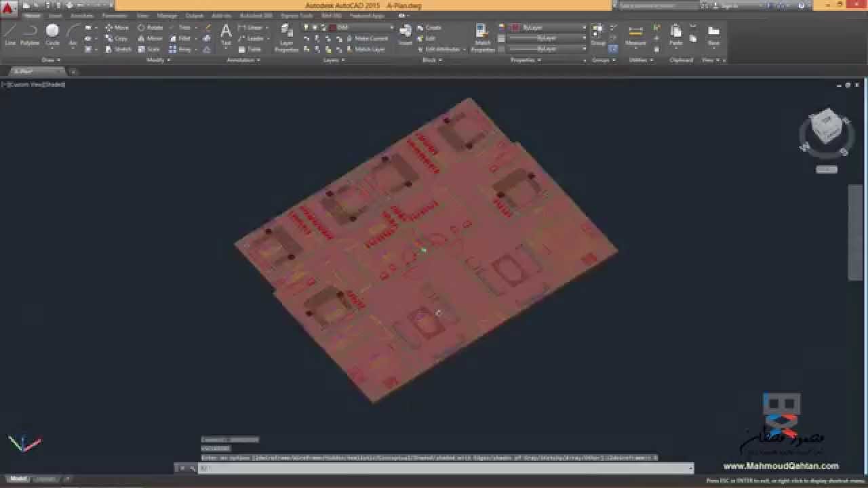
Task: Activate the Move command
Action: click(x=117, y=28)
